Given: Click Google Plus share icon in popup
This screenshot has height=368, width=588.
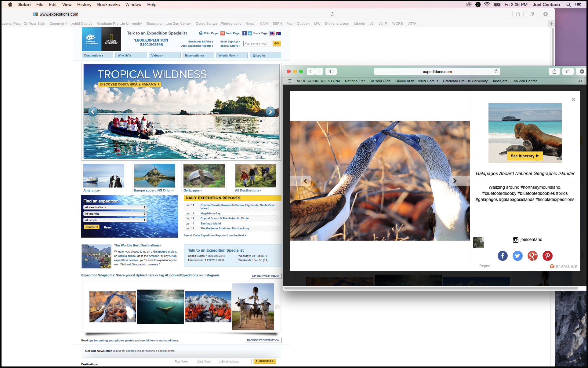Looking at the screenshot, I should [x=532, y=256].
